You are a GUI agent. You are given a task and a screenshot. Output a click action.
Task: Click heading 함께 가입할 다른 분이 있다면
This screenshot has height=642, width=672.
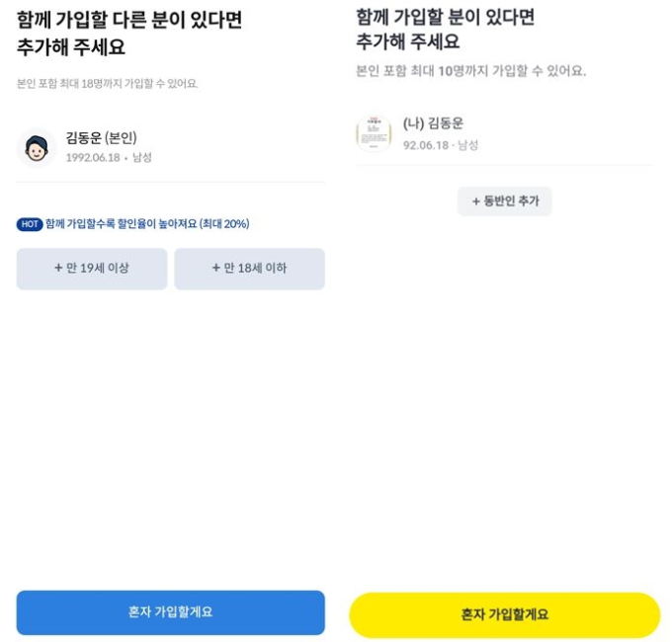[x=129, y=21]
